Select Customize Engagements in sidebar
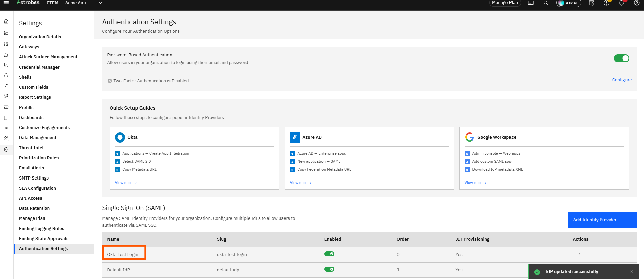The height and width of the screenshot is (279, 644). [x=44, y=128]
